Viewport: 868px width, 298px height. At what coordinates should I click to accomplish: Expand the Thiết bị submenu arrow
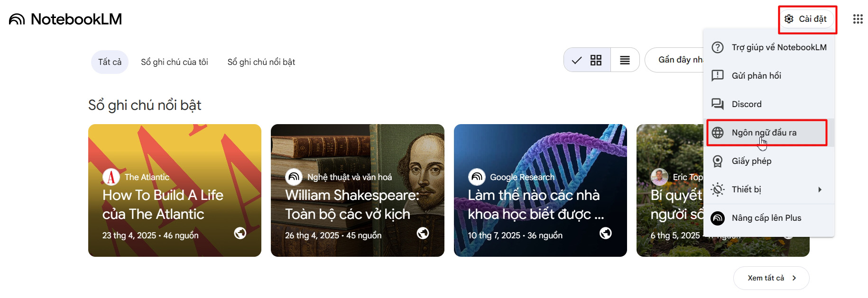pos(820,190)
